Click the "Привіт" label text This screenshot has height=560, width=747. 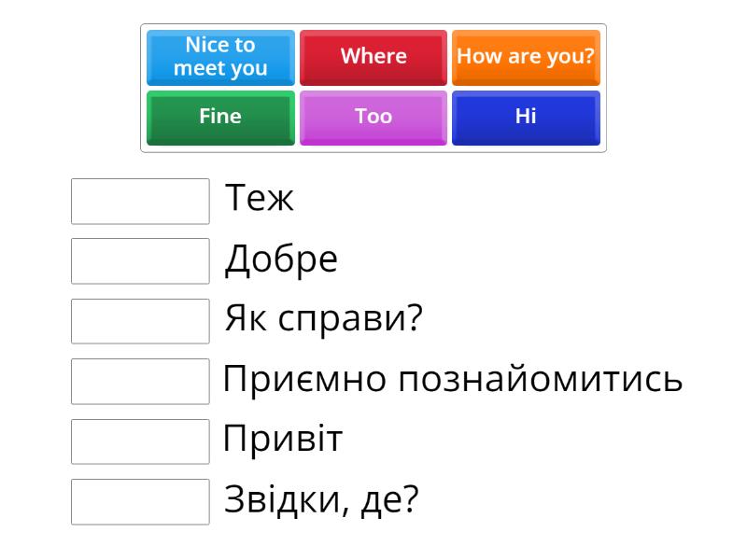(283, 440)
